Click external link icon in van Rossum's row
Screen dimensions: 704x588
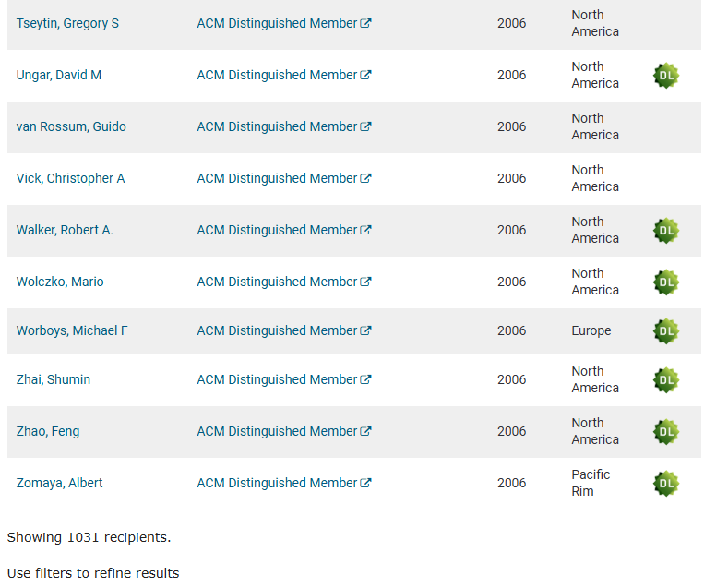(366, 126)
